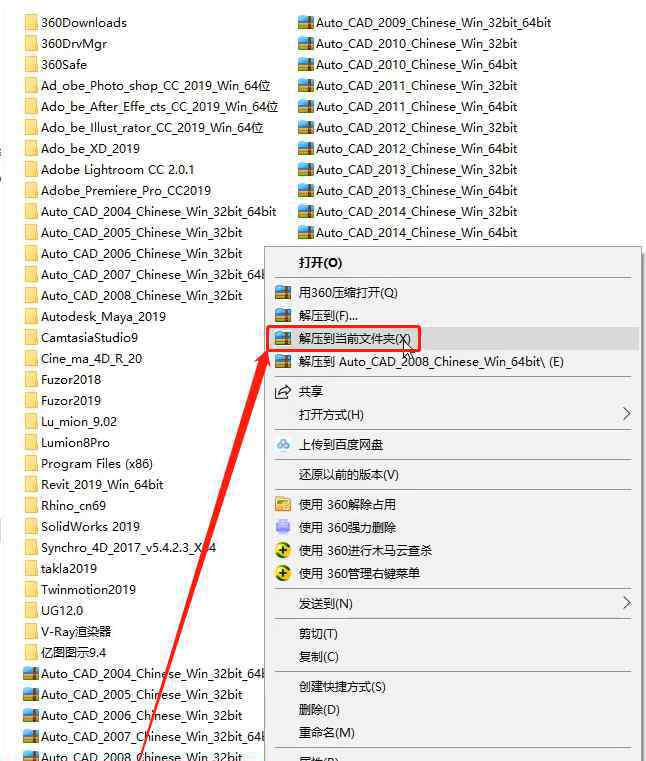646x761 pixels.
Task: Click the archive icon of Auto_CAD_2014_Chinese_Win_64bit
Action: [306, 232]
